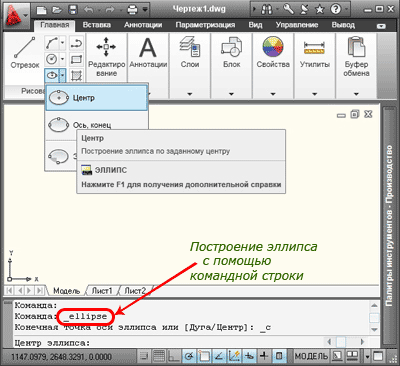400x366 pixels.
Task: Toggle grid display in status bar
Action: 159,357
